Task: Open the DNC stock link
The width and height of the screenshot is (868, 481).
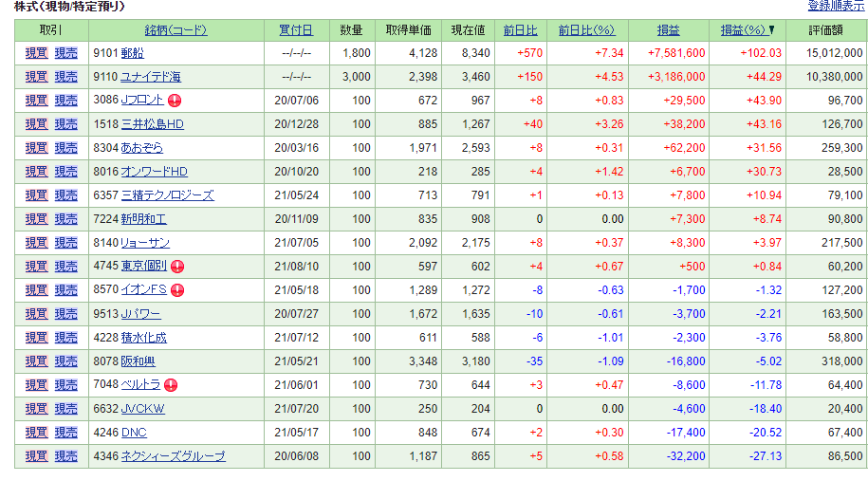Action: pos(134,433)
